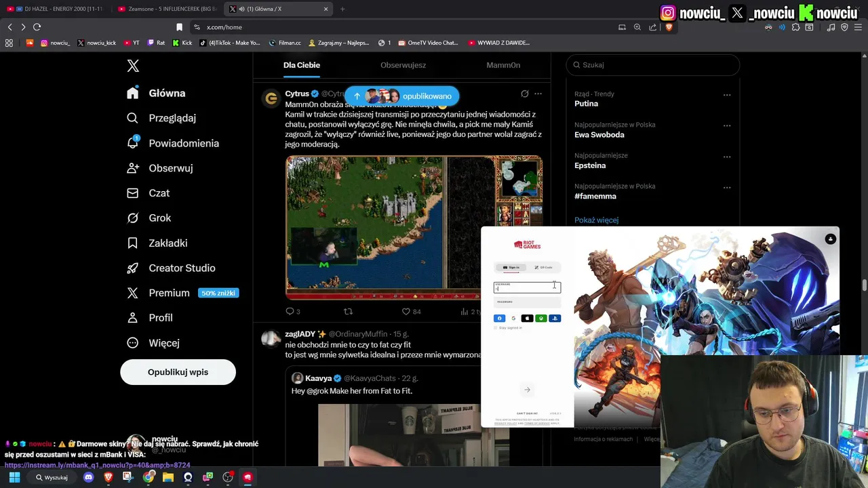The height and width of the screenshot is (488, 868).
Task: Expand the Więcej menu
Action: click(153, 343)
